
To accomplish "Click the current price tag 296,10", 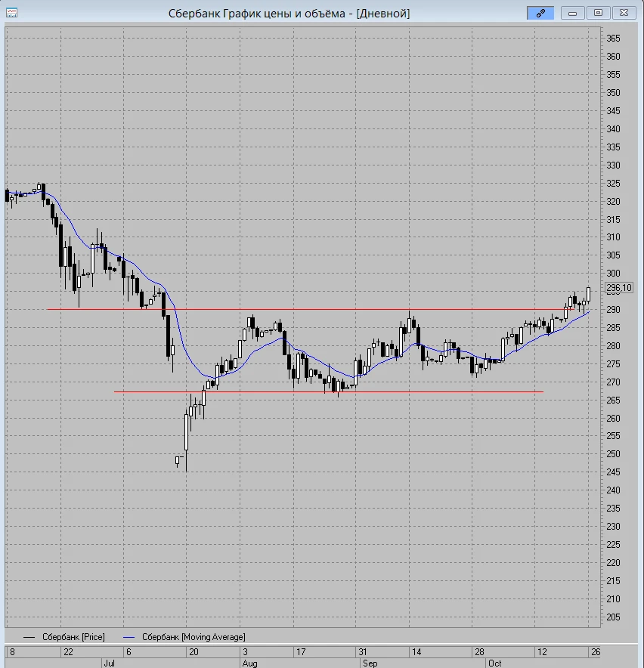I will tap(619, 288).
